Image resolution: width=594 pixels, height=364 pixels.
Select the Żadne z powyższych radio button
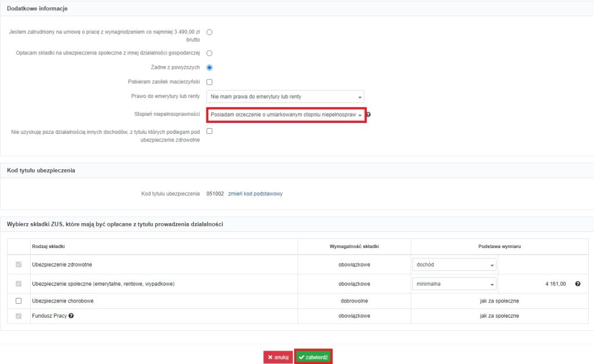(x=209, y=68)
